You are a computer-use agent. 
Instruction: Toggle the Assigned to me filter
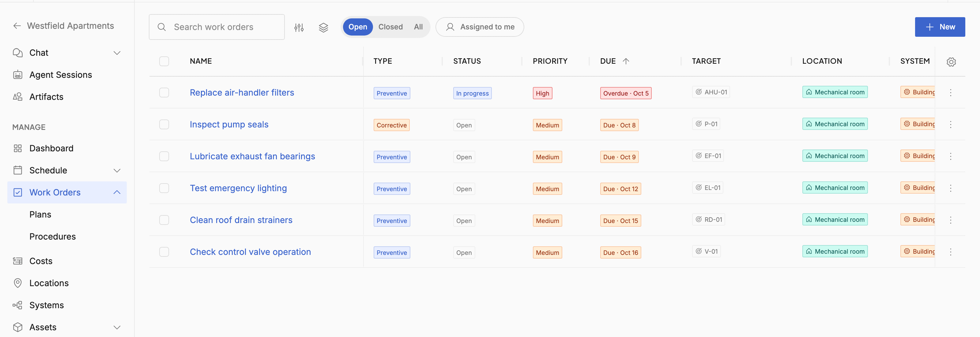coord(479,27)
